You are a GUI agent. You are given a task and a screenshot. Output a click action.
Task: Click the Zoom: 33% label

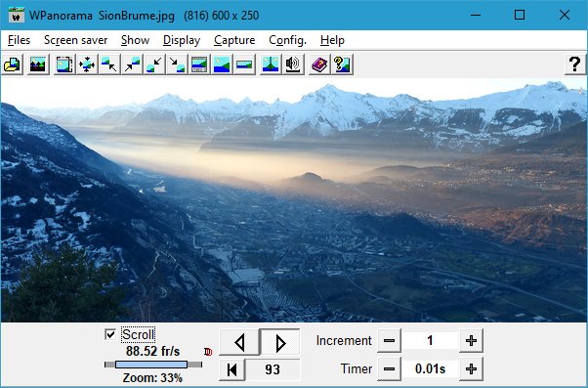tap(152, 378)
